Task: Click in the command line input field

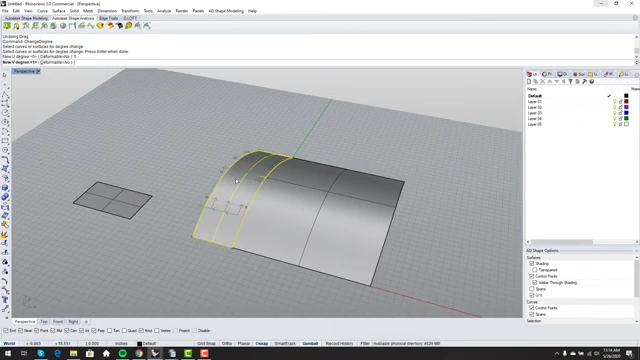Action: point(318,62)
